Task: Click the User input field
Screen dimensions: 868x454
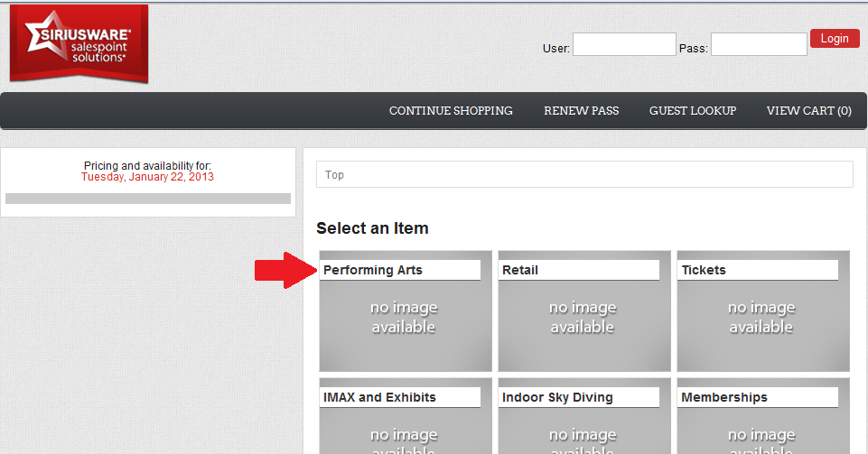Action: point(623,44)
